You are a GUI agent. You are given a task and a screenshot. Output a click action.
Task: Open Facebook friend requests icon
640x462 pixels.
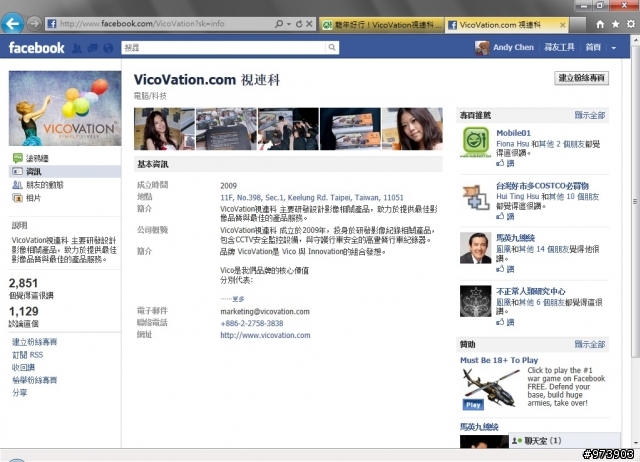click(x=77, y=48)
